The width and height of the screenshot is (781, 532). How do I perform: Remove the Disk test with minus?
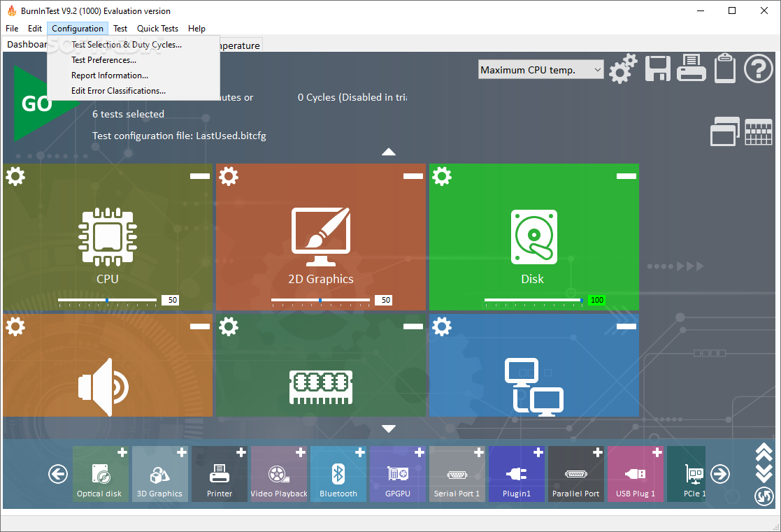coord(626,176)
